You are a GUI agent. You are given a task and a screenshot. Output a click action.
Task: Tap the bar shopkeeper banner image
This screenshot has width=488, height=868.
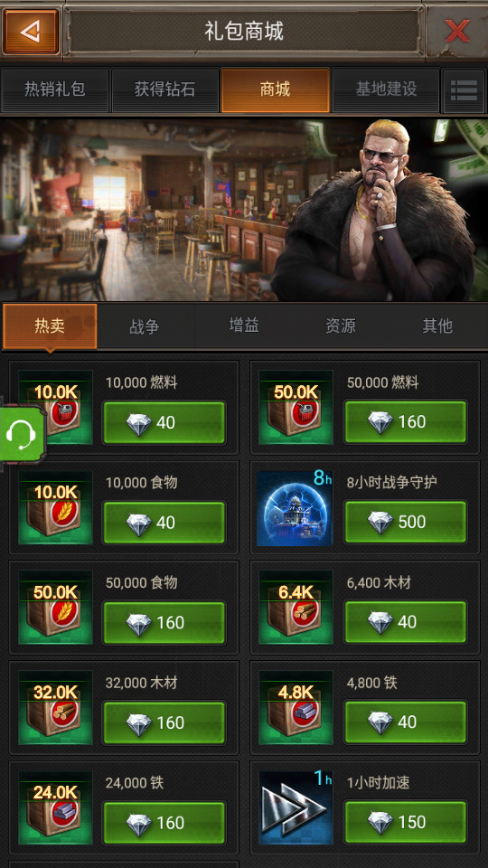(x=244, y=210)
